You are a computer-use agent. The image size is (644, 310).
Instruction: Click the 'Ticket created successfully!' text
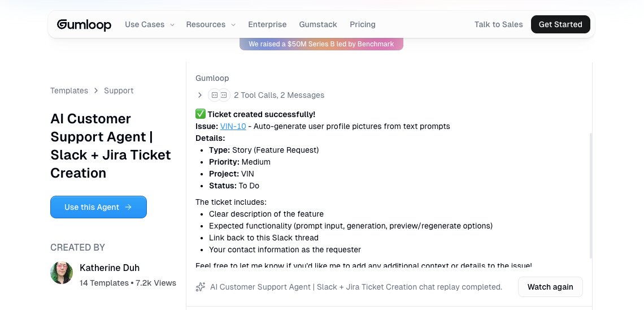point(261,114)
